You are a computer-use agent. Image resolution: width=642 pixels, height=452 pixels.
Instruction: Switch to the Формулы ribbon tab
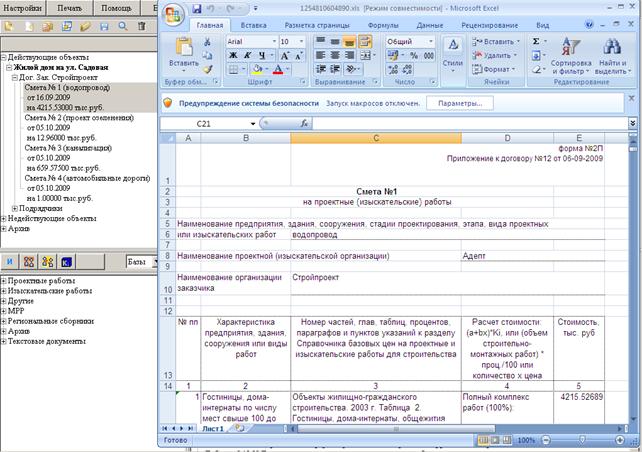(383, 25)
